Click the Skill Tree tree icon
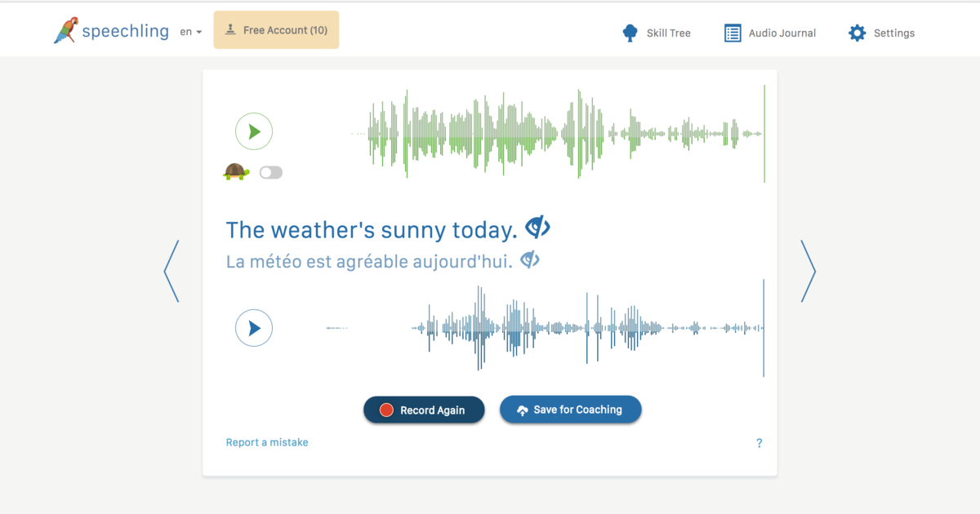 (x=630, y=33)
